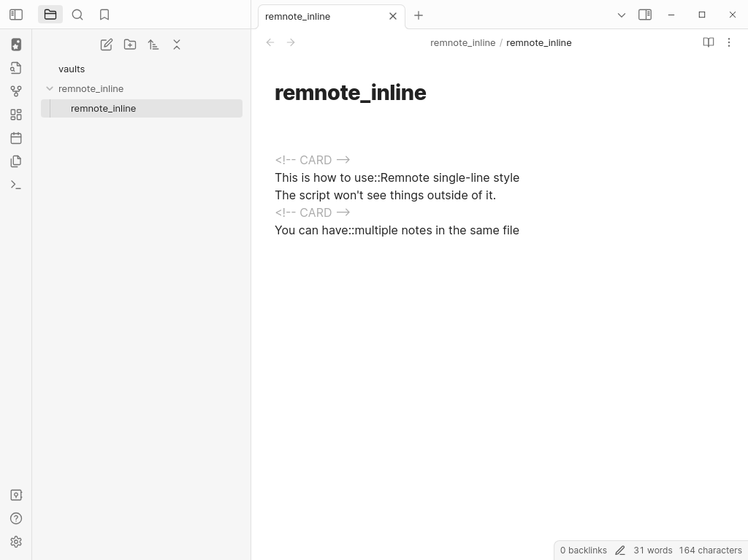Open the tab list dropdown
This screenshot has height=560, width=748.
(622, 15)
